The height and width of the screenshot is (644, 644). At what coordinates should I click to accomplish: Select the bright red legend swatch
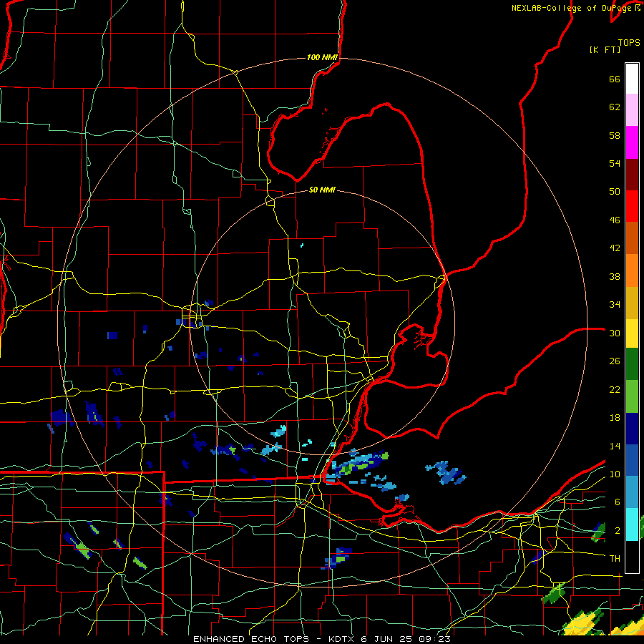[x=632, y=206]
